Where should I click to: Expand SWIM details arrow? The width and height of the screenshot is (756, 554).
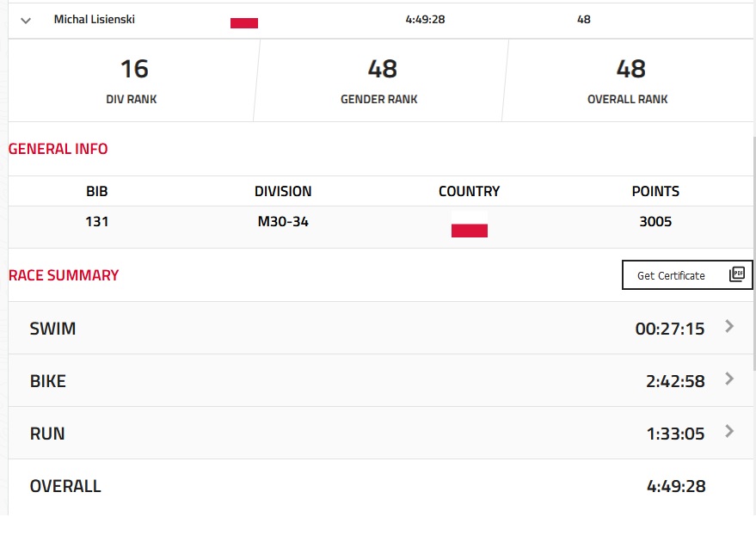(729, 326)
